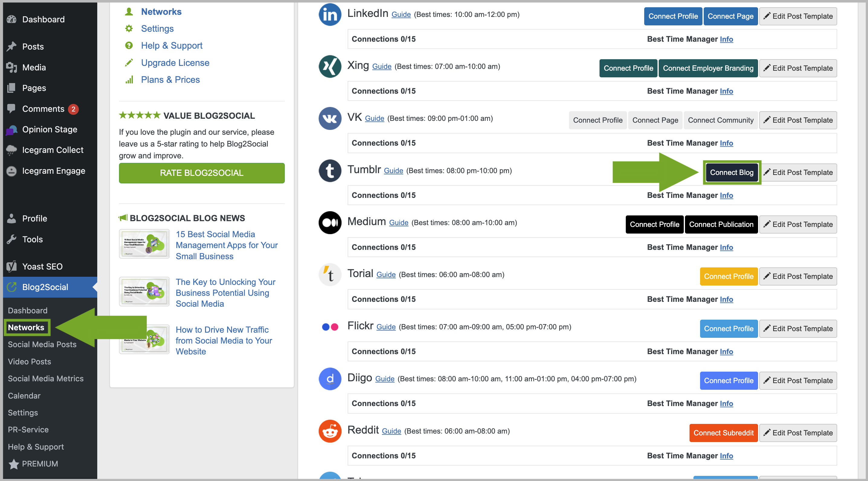Click the Diigo network logo icon
The image size is (868, 481).
click(330, 379)
